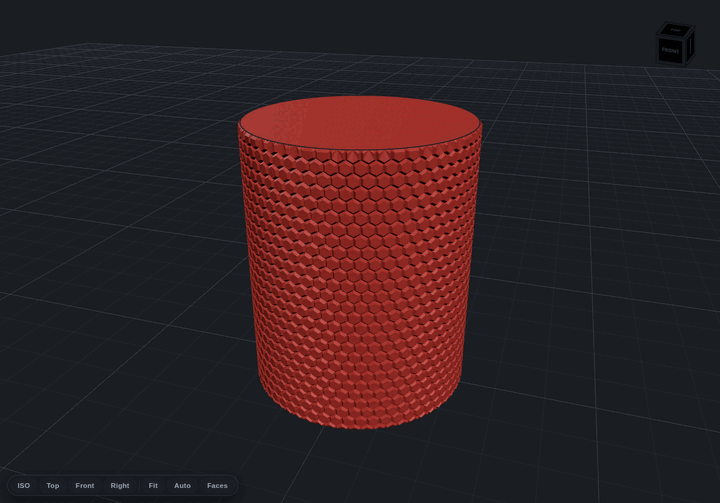Select the red cylinder's flat top face

pos(360,123)
